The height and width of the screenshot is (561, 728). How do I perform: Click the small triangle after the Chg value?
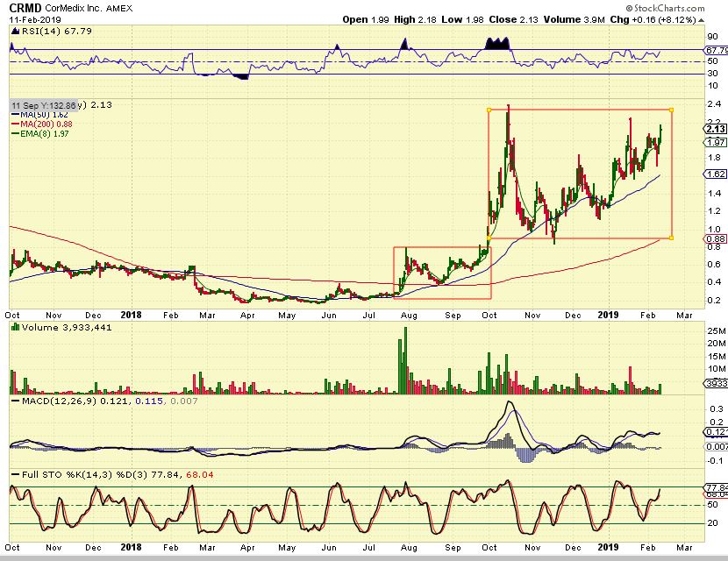(x=701, y=20)
